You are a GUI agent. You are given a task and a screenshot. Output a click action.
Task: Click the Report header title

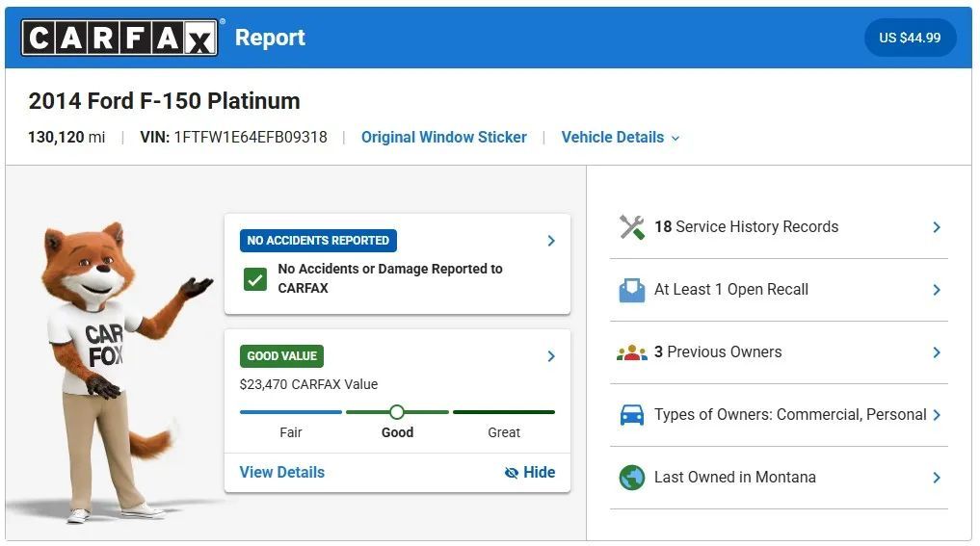click(270, 38)
